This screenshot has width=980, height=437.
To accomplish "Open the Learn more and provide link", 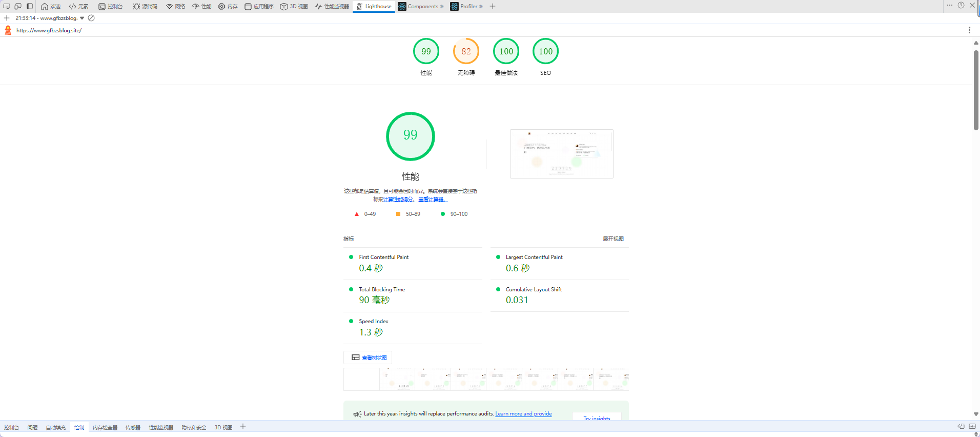I will tap(523, 414).
